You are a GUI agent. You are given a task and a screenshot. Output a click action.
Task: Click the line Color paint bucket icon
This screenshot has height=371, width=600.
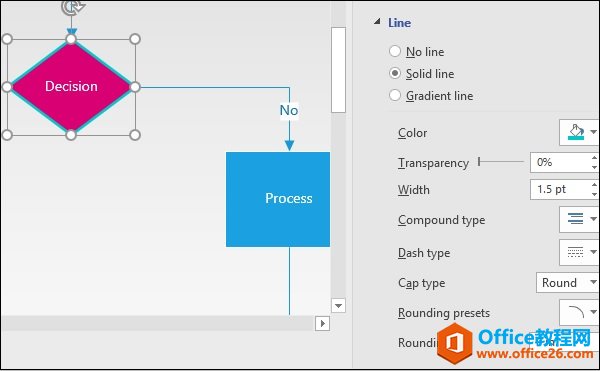[576, 132]
